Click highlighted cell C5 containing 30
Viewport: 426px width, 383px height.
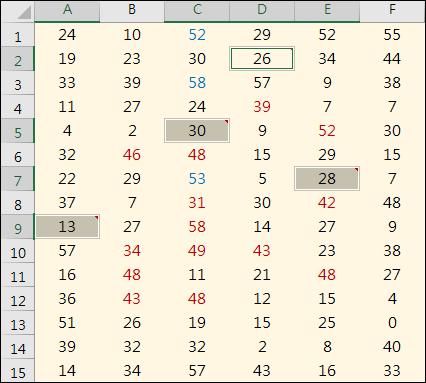[197, 131]
